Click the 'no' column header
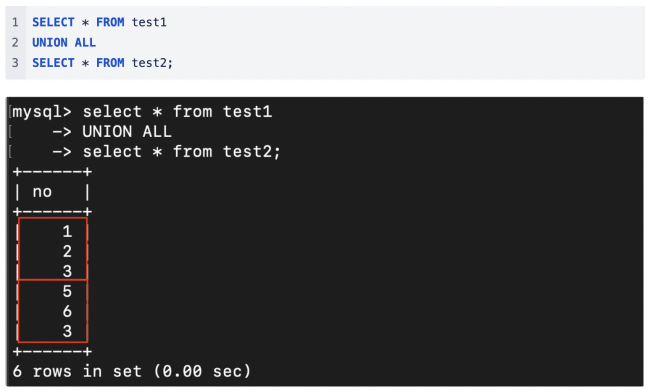Image resolution: width=649 pixels, height=391 pixels. (42, 192)
